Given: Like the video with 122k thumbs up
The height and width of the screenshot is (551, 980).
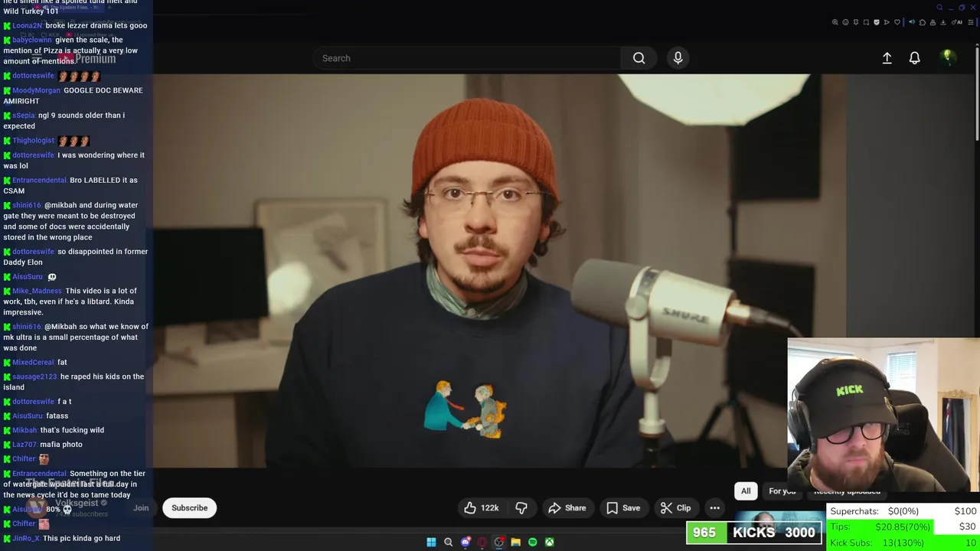Looking at the screenshot, I should click(x=482, y=508).
